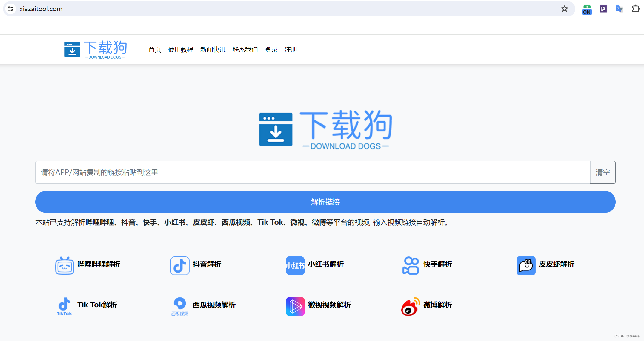This screenshot has height=341, width=644.
Task: Click the TikTok parsing icon
Action: [x=64, y=306]
